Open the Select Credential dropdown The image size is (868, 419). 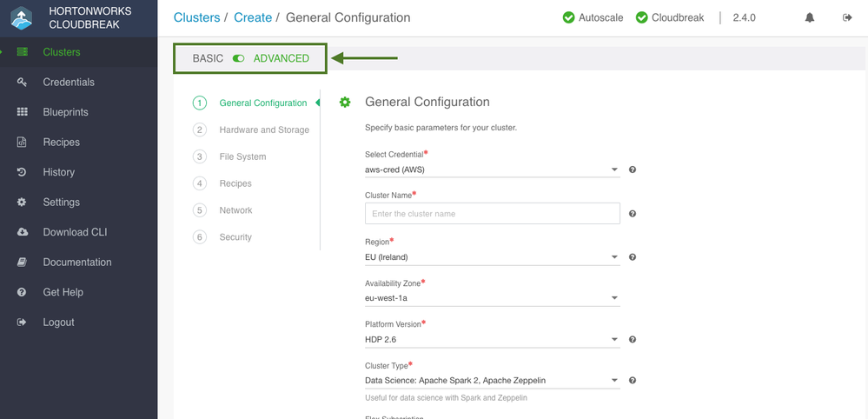[491, 170]
